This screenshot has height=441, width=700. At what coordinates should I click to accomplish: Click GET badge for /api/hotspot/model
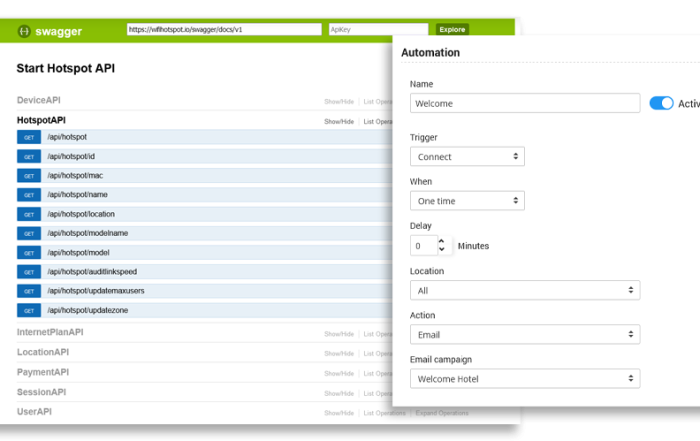pyautogui.click(x=29, y=253)
